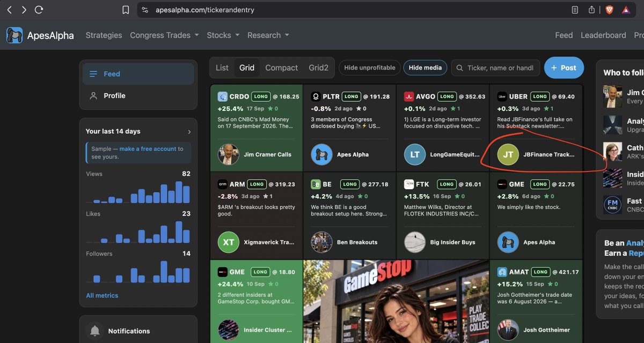Click the notifications bell icon

[95, 331]
